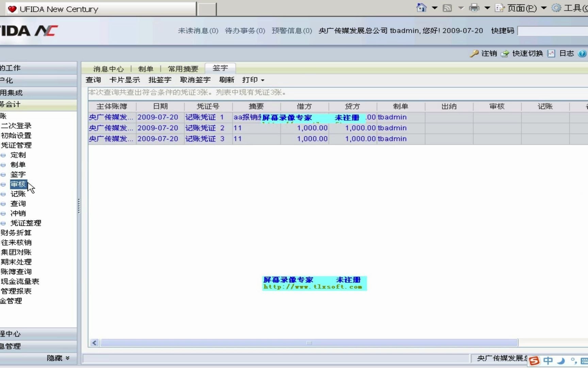Open 签字 in the left tree
Viewport: 588px width, 368px height.
(18, 174)
